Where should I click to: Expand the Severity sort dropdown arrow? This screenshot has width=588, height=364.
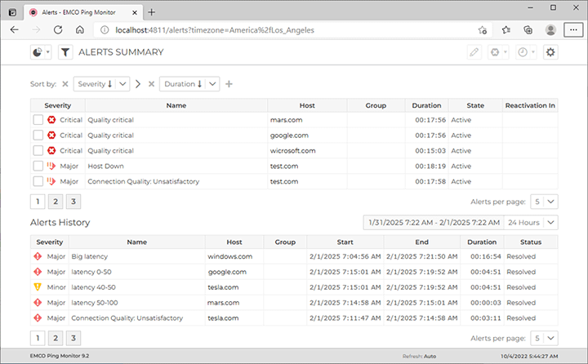click(122, 84)
